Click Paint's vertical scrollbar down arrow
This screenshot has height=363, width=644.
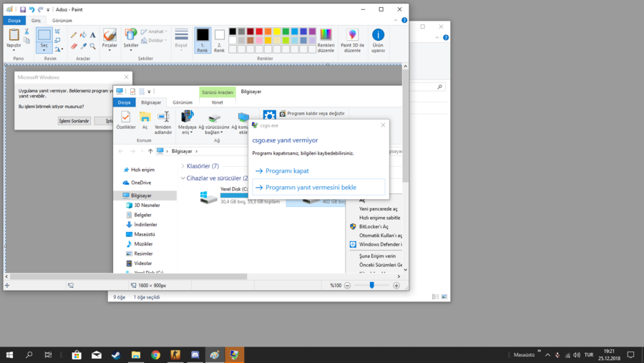click(406, 270)
